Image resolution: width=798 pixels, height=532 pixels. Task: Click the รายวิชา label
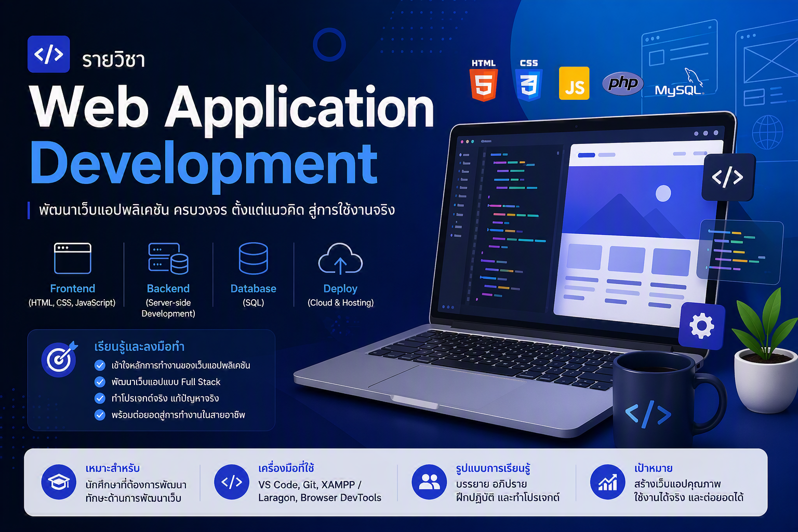coord(113,60)
